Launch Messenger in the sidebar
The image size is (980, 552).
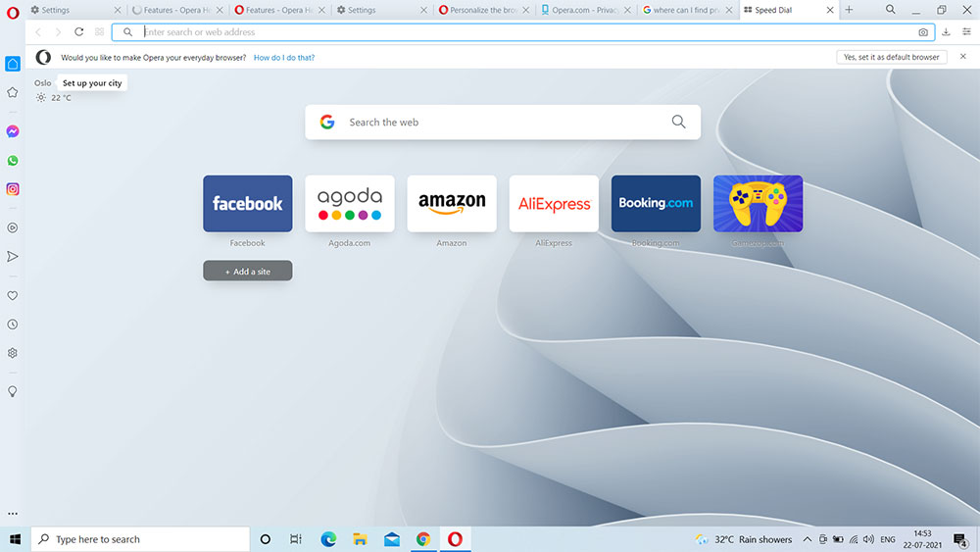pyautogui.click(x=13, y=131)
